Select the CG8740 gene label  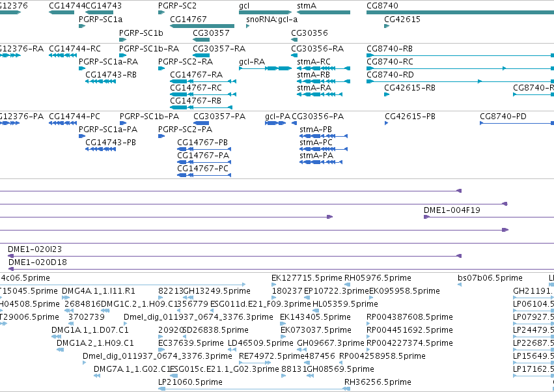point(382,6)
